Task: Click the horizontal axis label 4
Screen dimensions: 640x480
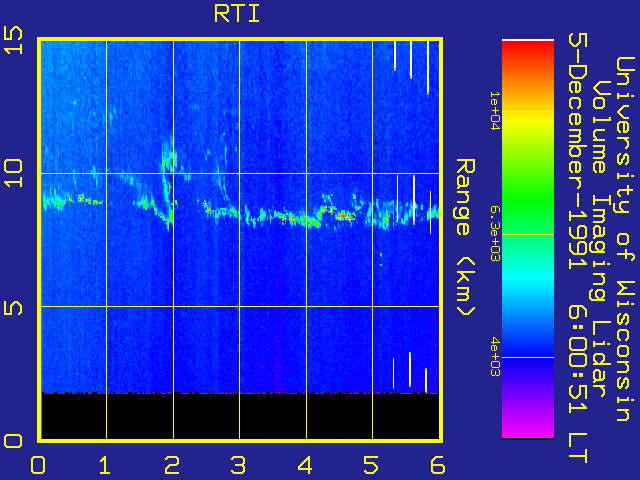Action: (x=305, y=465)
